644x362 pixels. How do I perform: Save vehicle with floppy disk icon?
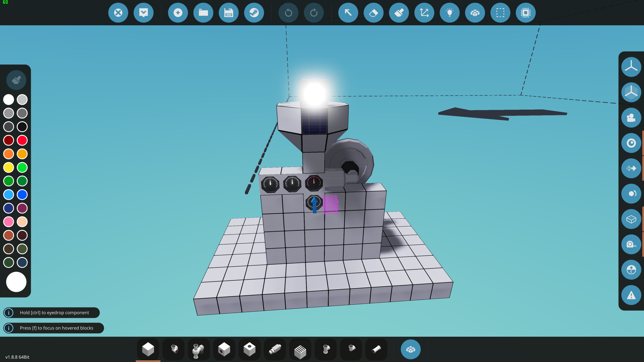(228, 13)
